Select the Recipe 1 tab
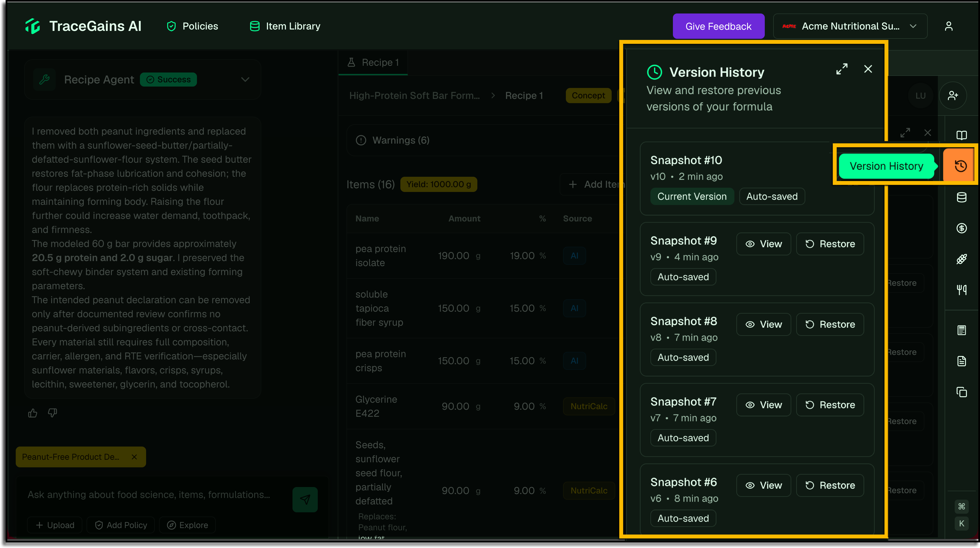Viewport: 980px width, 548px height. point(373,62)
